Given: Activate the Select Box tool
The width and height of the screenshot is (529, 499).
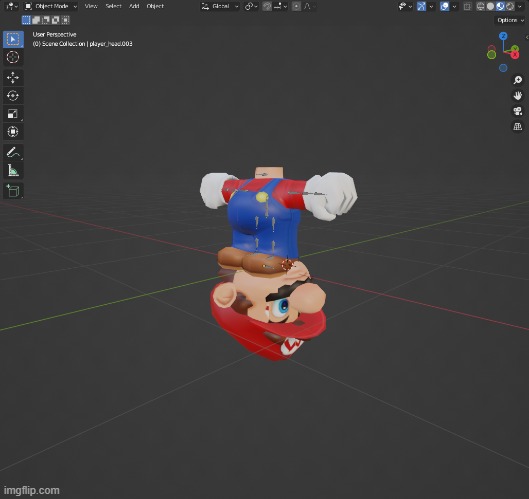Looking at the screenshot, I should [x=13, y=39].
